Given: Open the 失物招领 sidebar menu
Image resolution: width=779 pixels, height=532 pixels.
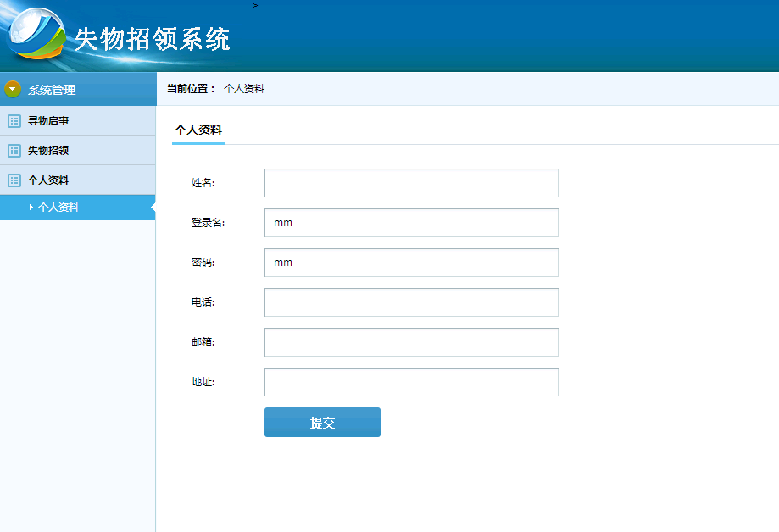Looking at the screenshot, I should pyautogui.click(x=48, y=151).
